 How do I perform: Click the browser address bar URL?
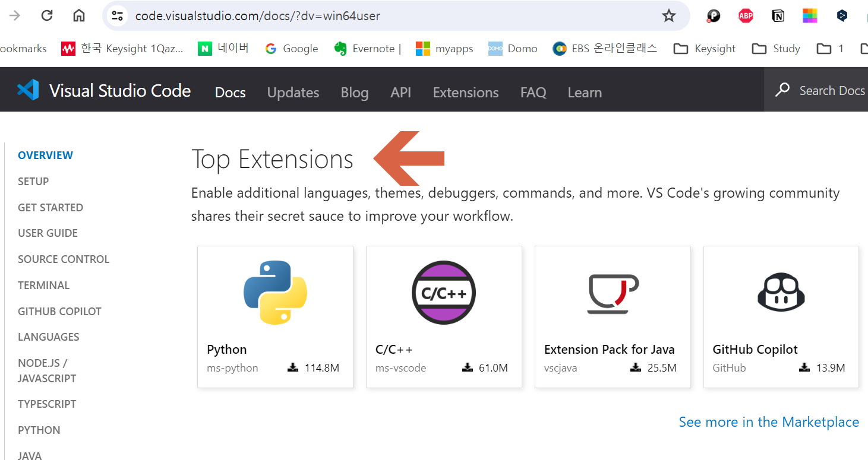pos(257,16)
